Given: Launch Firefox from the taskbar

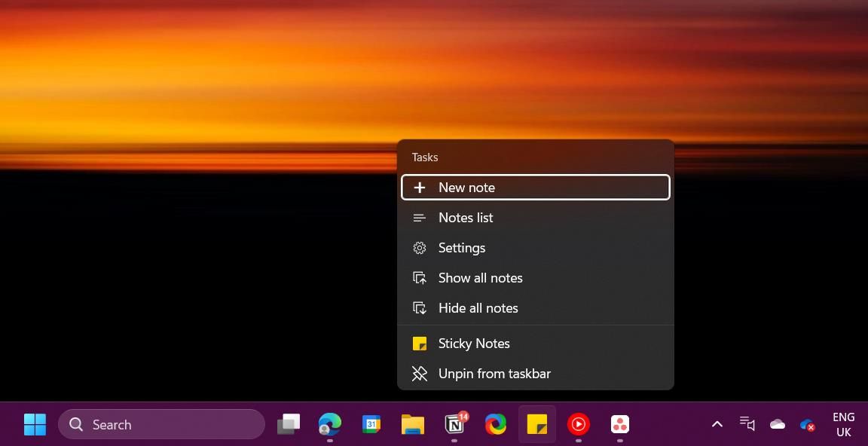Looking at the screenshot, I should [x=496, y=424].
